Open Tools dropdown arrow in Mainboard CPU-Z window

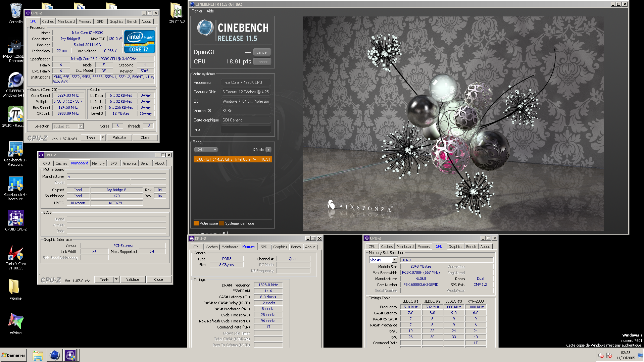coord(116,279)
